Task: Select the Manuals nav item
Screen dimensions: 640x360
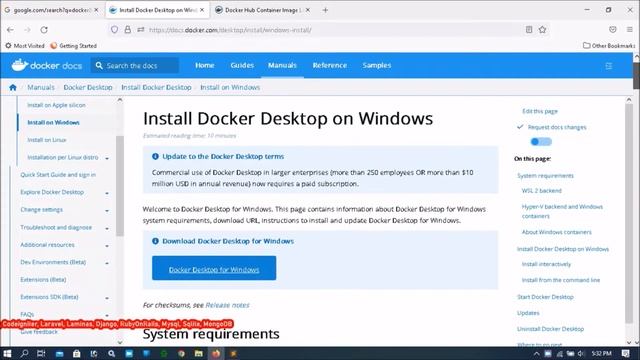Action: [x=282, y=65]
